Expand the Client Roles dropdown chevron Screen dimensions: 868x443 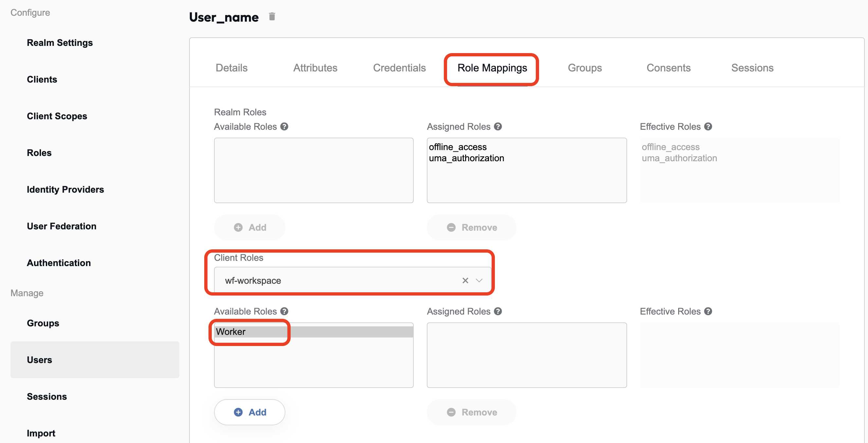coord(479,280)
